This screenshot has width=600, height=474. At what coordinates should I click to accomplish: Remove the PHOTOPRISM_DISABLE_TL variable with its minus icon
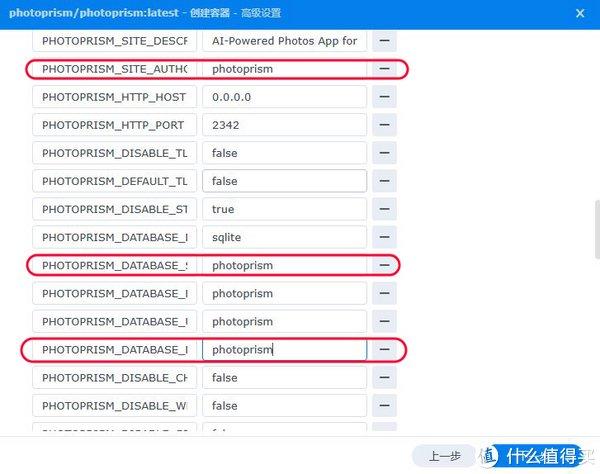[384, 153]
